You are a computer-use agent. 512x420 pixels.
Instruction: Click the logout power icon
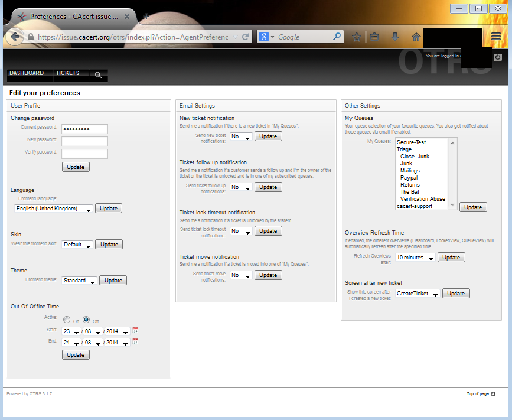click(x=498, y=57)
